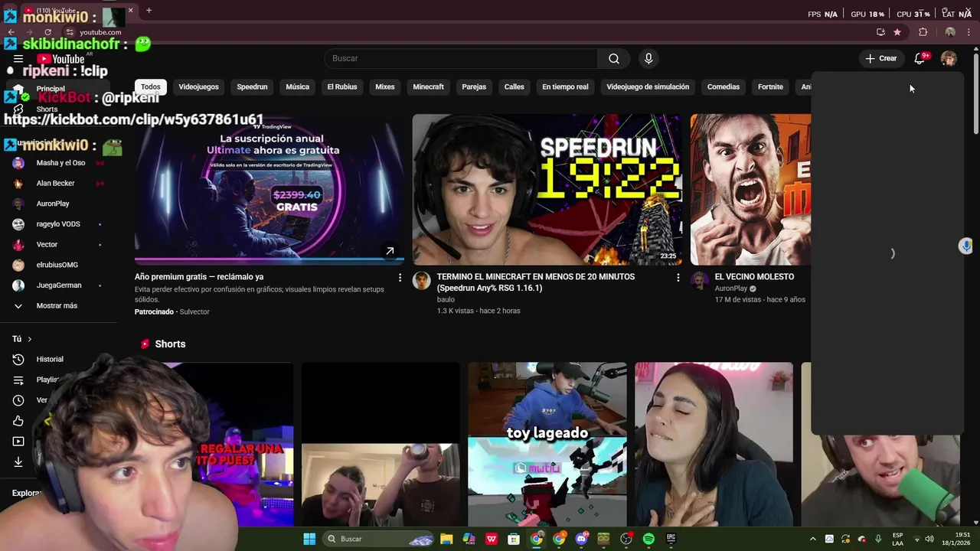Open the Windows Start menu
Viewport: 980px width, 551px height.
coord(309,539)
